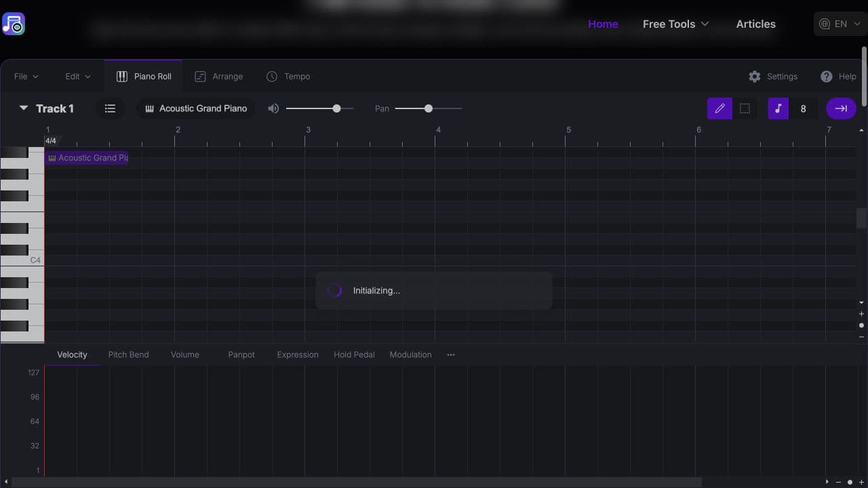Click the Pan slider knob
The height and width of the screenshot is (488, 868).
429,108
